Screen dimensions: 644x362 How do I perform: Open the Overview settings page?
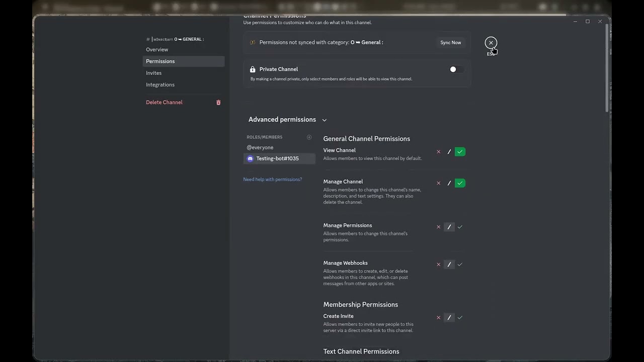tap(184, 49)
